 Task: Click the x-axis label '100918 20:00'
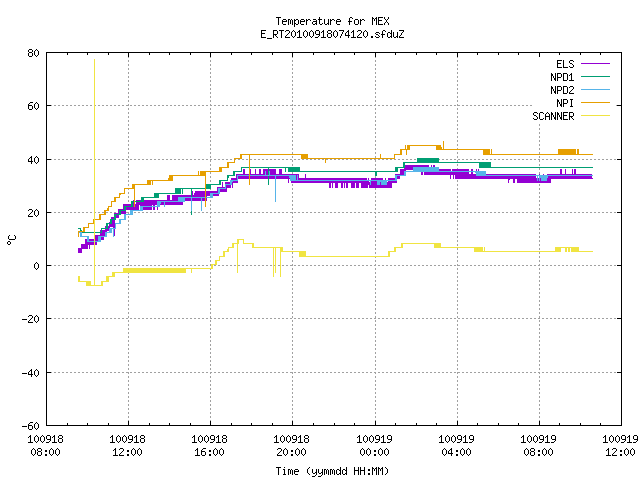[291, 446]
